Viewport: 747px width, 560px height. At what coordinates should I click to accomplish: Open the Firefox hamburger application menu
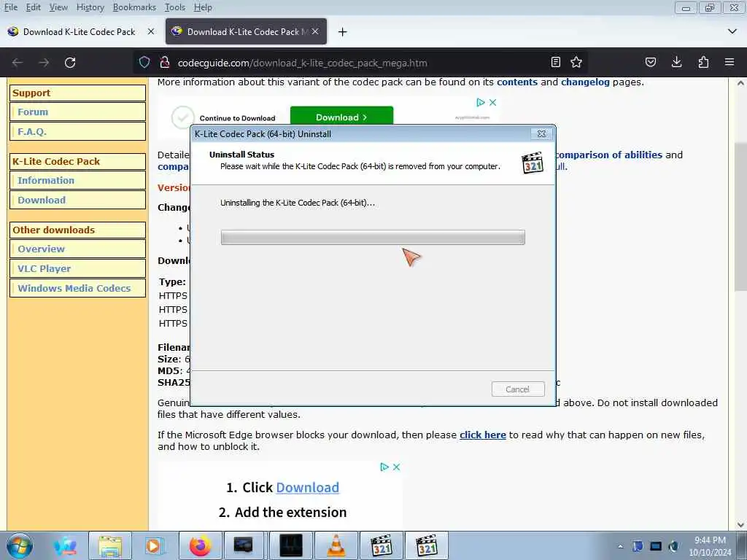(729, 63)
